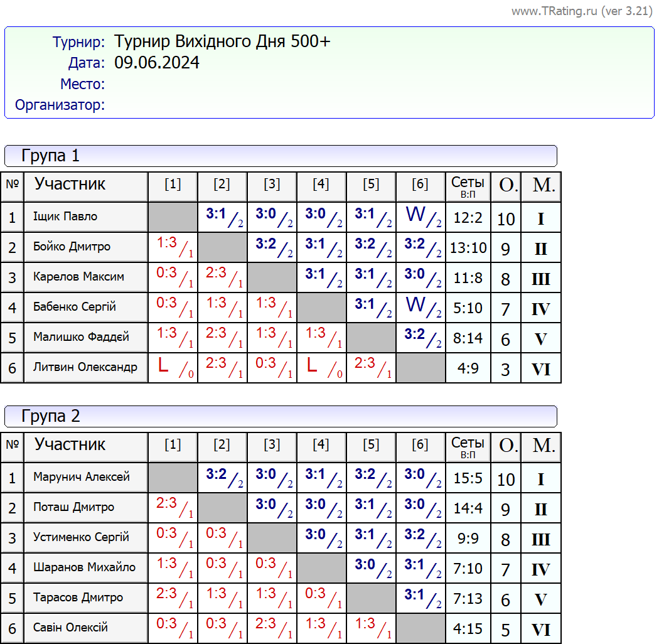Select Бойко Дмитро in Group 1

click(72, 247)
